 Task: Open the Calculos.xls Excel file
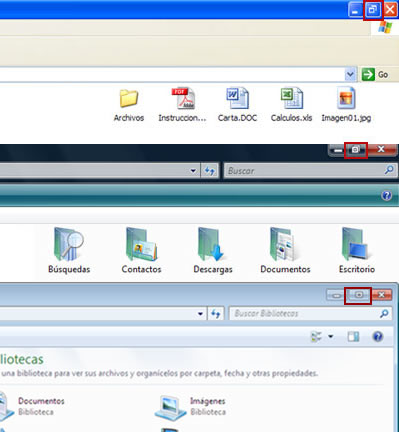point(291,105)
